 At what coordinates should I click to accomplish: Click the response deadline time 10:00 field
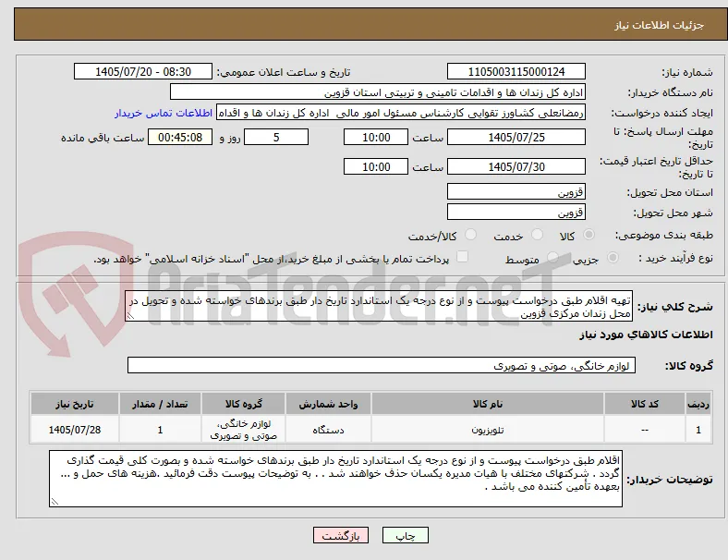click(376, 138)
